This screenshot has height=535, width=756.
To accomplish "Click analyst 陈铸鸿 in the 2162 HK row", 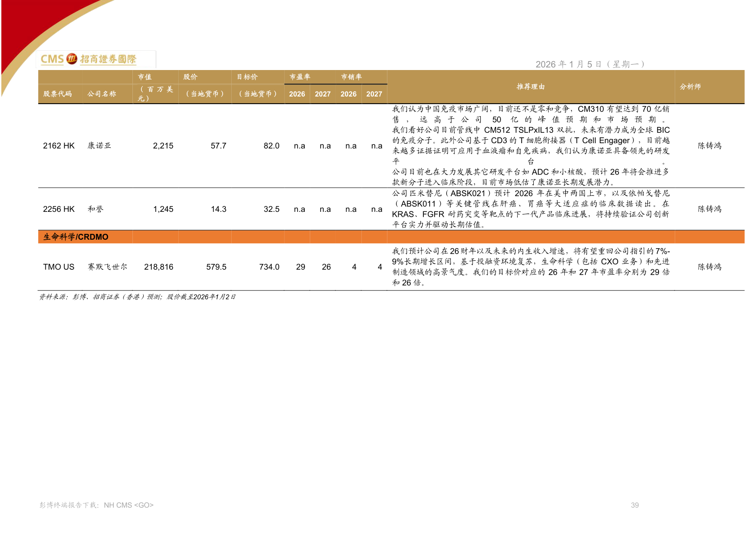I will (x=709, y=146).
